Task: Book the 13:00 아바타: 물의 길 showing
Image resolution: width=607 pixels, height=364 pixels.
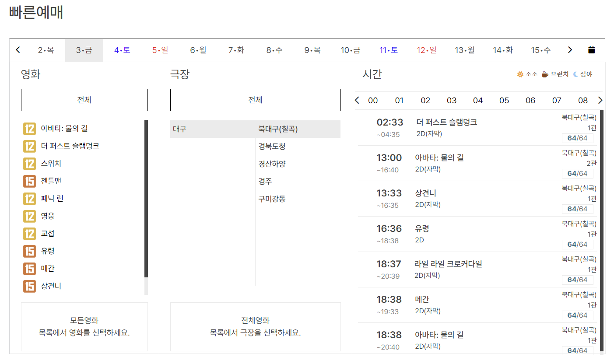Action: coord(478,163)
